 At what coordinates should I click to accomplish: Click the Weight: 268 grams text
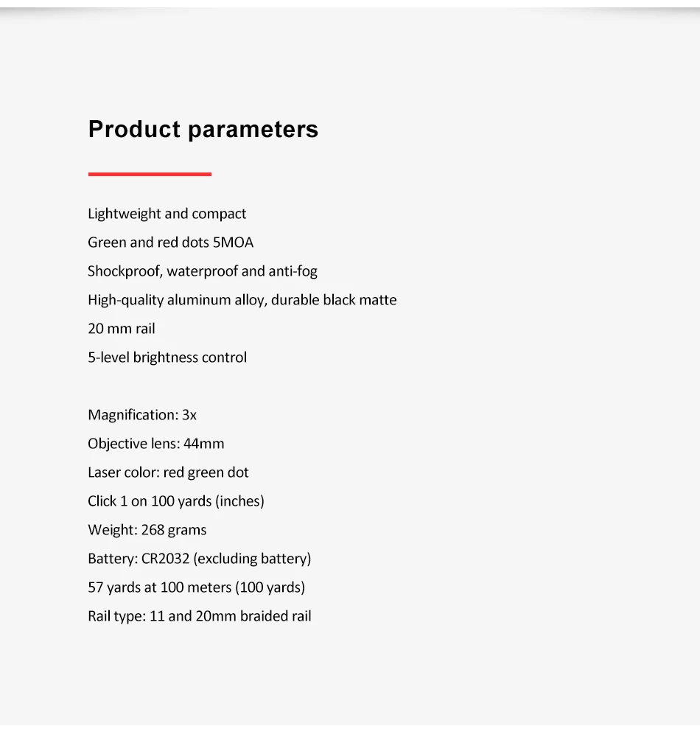147,530
